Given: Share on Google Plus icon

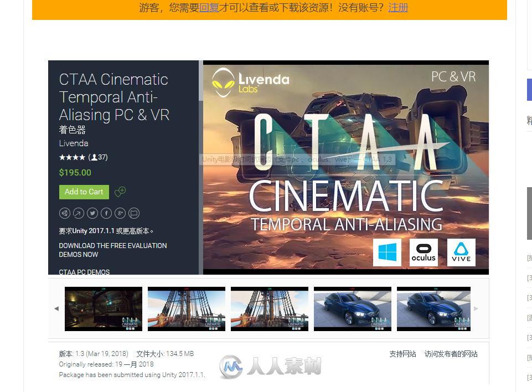Looking at the screenshot, I should (x=120, y=213).
